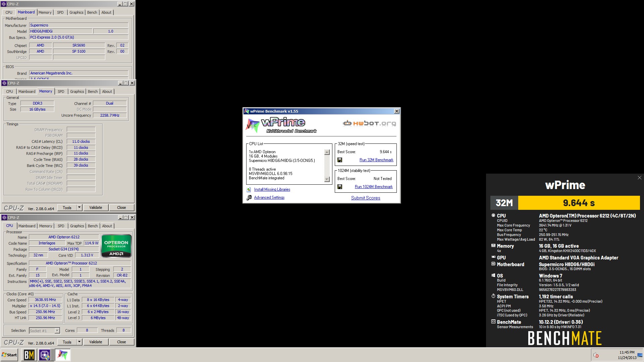Click the memory Size 16 GBytes field

[x=37, y=109]
